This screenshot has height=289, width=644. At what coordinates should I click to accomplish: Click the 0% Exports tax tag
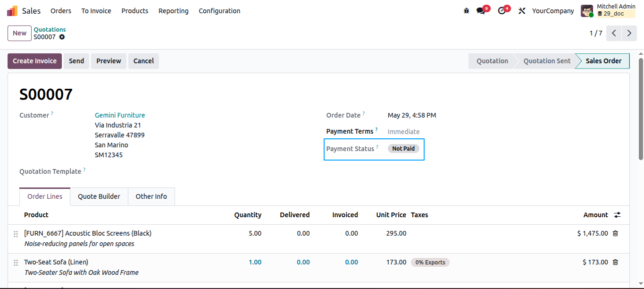click(430, 263)
